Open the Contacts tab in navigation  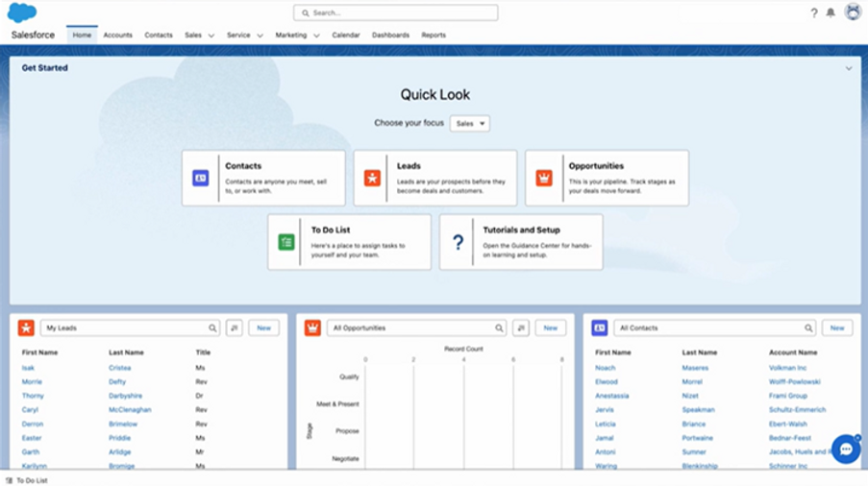(159, 35)
